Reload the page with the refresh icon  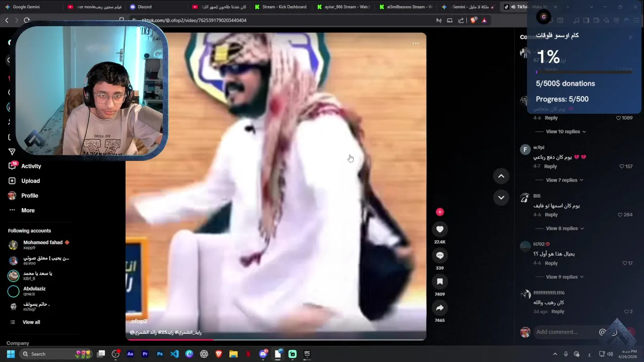(27, 20)
